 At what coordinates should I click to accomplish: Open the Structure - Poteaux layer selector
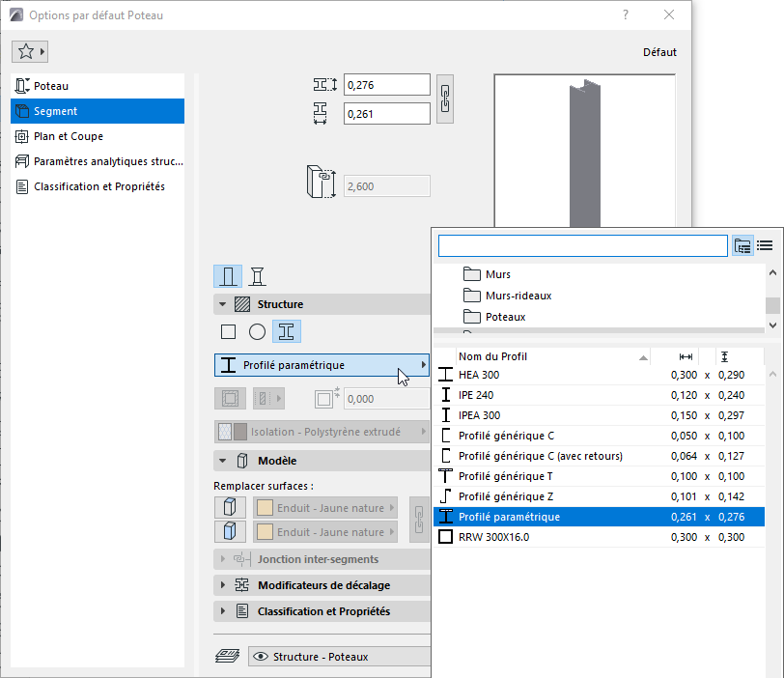(340, 657)
